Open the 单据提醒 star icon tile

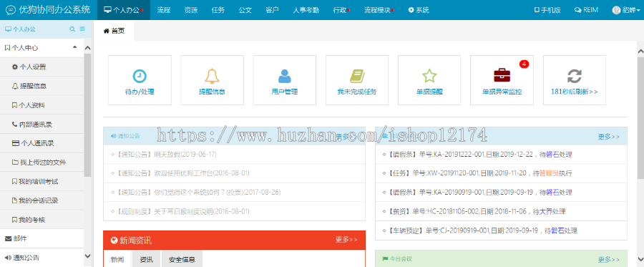coord(429,80)
